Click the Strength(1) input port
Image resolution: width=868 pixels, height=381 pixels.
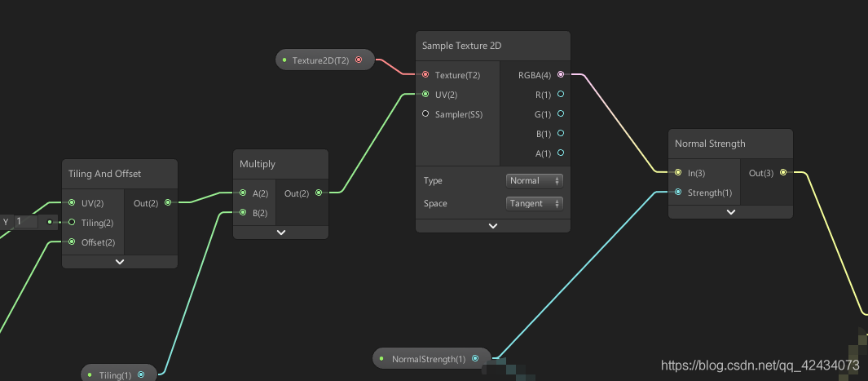pyautogui.click(x=678, y=193)
